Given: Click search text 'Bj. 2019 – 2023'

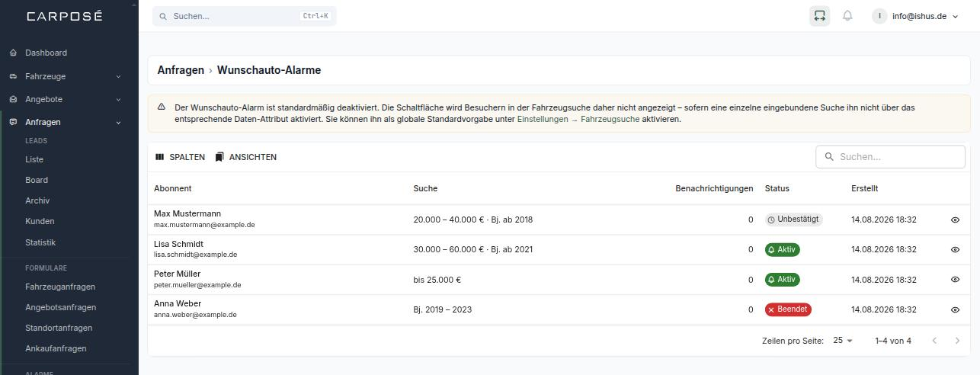Looking at the screenshot, I should (x=444, y=309).
